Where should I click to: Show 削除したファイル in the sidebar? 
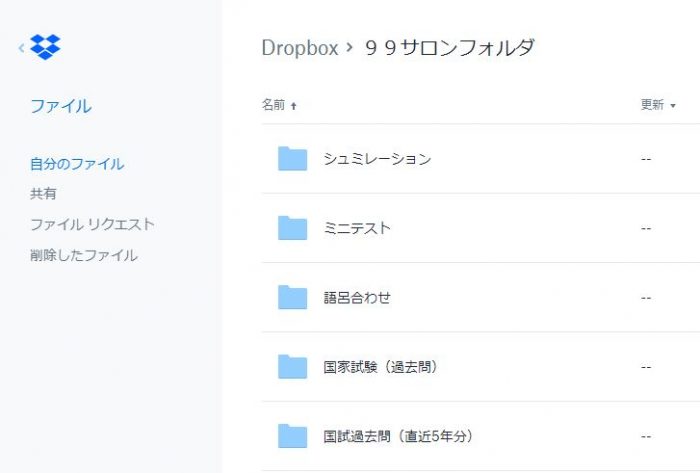point(84,255)
